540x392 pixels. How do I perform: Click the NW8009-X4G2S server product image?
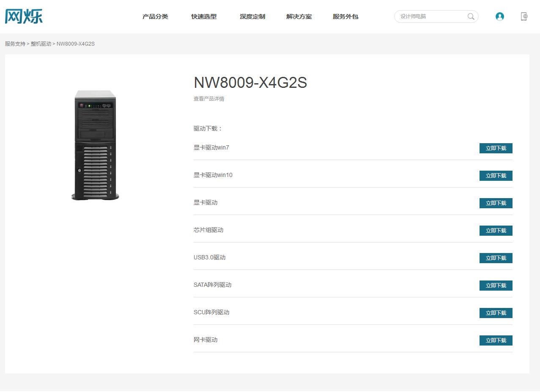click(x=95, y=145)
